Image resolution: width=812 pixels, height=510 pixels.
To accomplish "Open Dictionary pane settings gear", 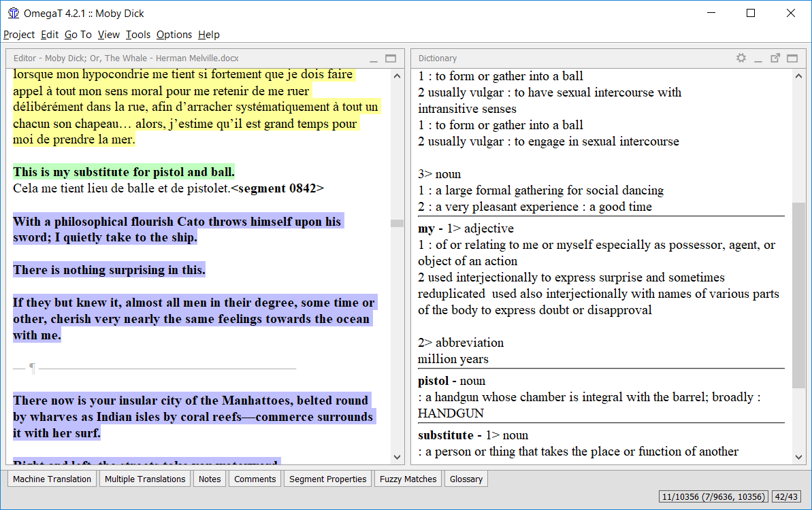I will tap(741, 58).
